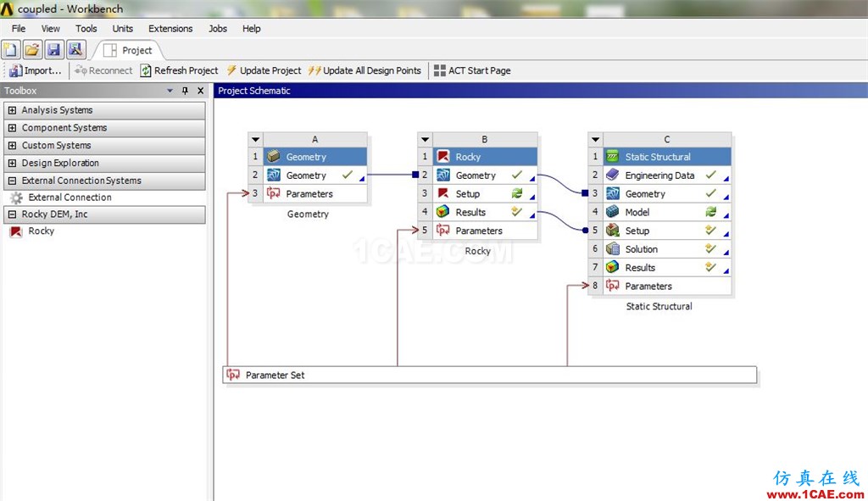Select Geometry cell in system B
Image resolution: width=868 pixels, height=501 pixels.
click(x=485, y=175)
